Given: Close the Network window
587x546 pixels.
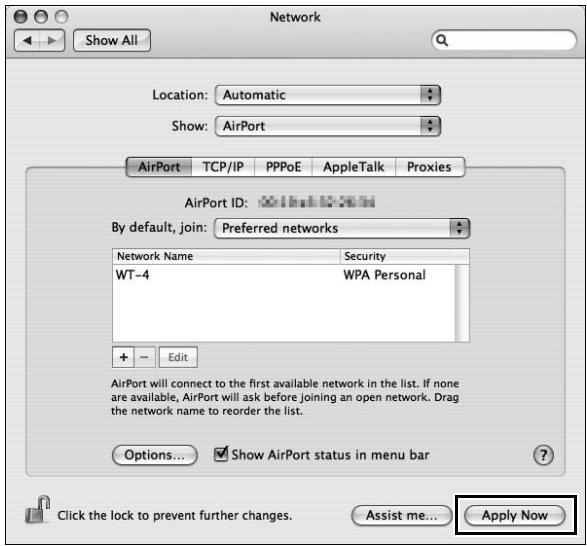Looking at the screenshot, I should [20, 16].
